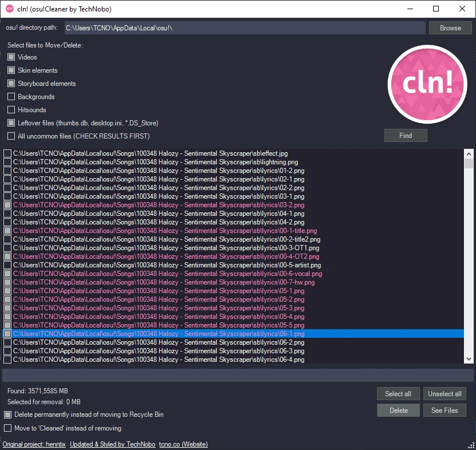Check the box for sb\lightning.png row

pyautogui.click(x=7, y=162)
